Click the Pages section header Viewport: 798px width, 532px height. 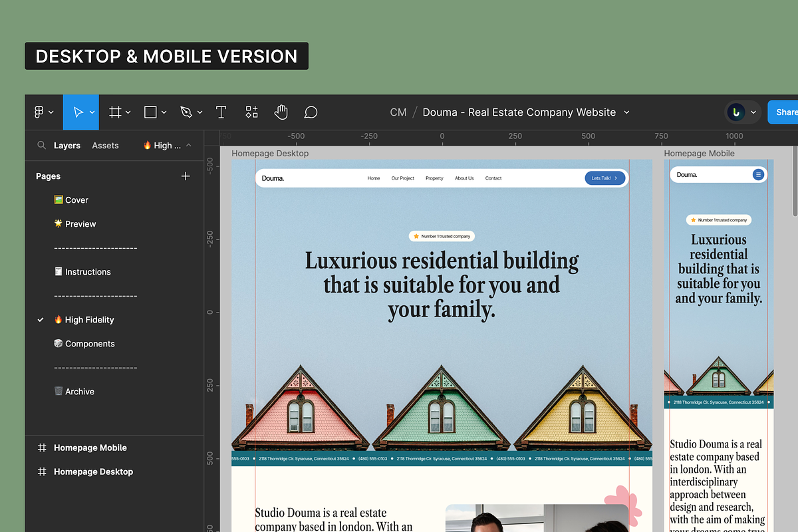(48, 176)
